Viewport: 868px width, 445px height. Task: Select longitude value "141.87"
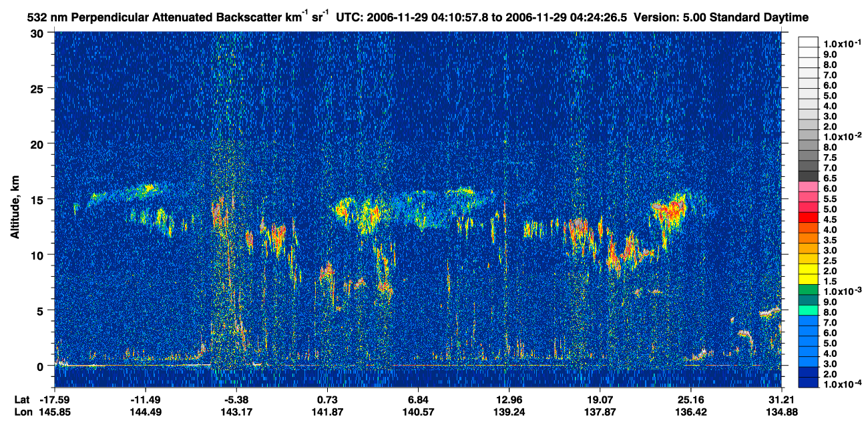pos(327,412)
